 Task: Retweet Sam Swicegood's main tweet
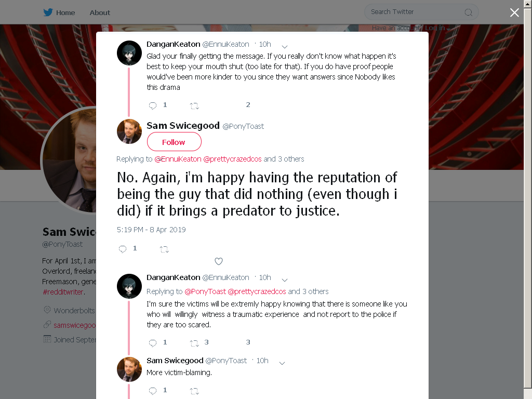(x=164, y=249)
